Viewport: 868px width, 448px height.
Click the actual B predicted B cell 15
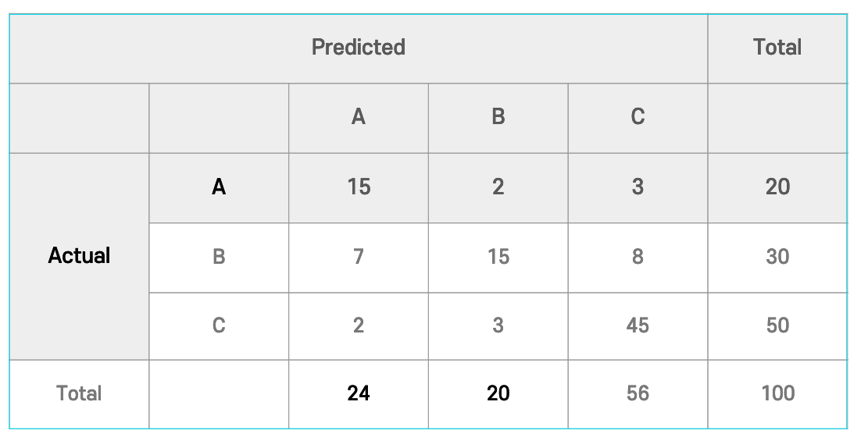coord(498,258)
